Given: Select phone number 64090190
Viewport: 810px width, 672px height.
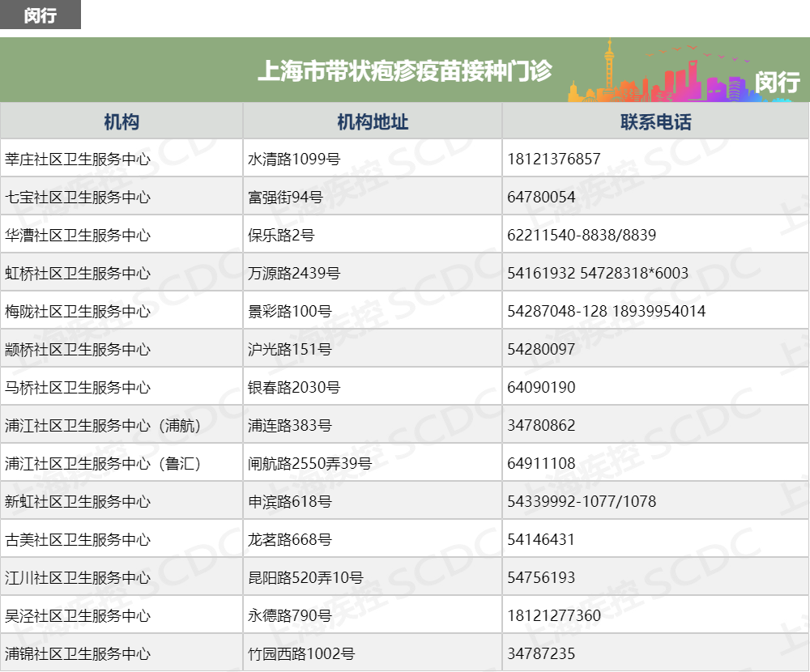Looking at the screenshot, I should (x=541, y=387).
